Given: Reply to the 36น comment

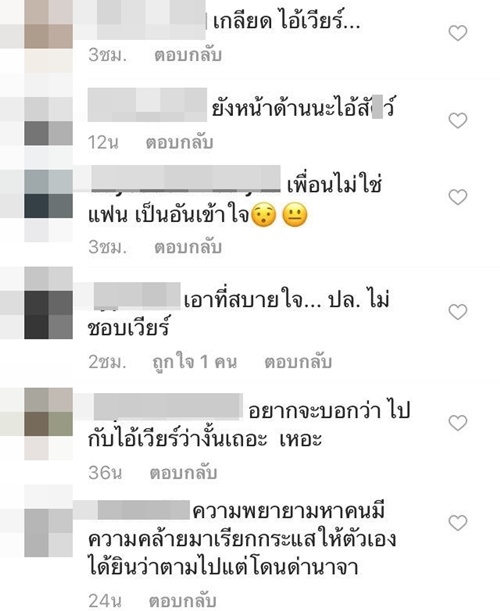Looking at the screenshot, I should 183,473.
